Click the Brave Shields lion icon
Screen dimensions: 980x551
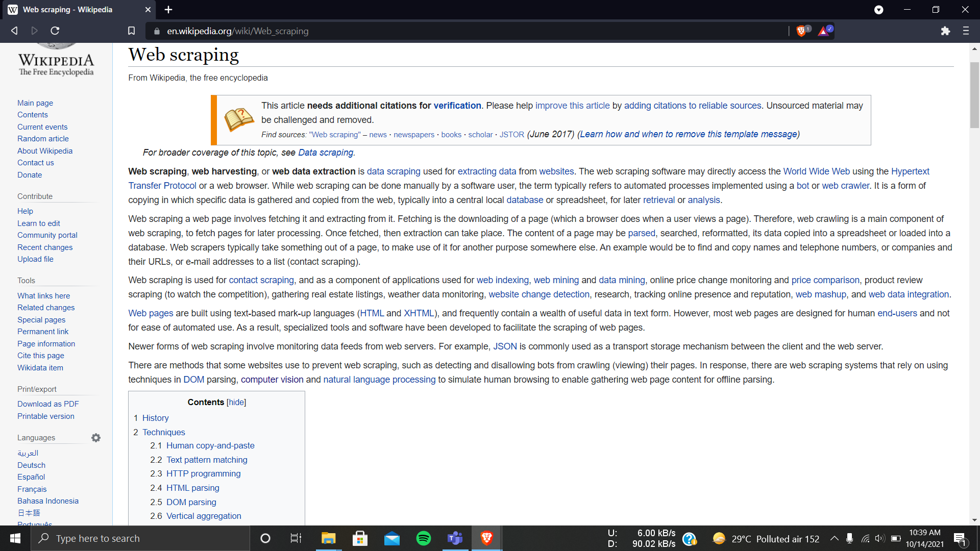(801, 31)
